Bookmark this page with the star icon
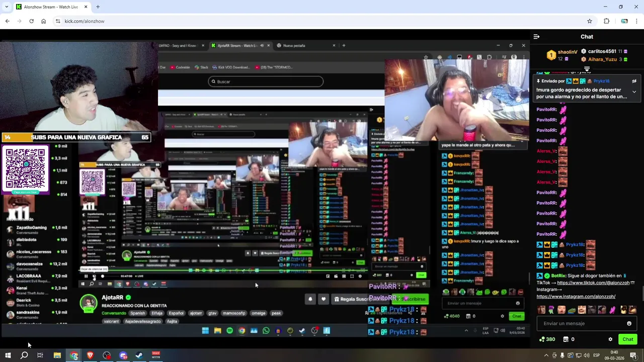This screenshot has width=644, height=362. click(589, 21)
